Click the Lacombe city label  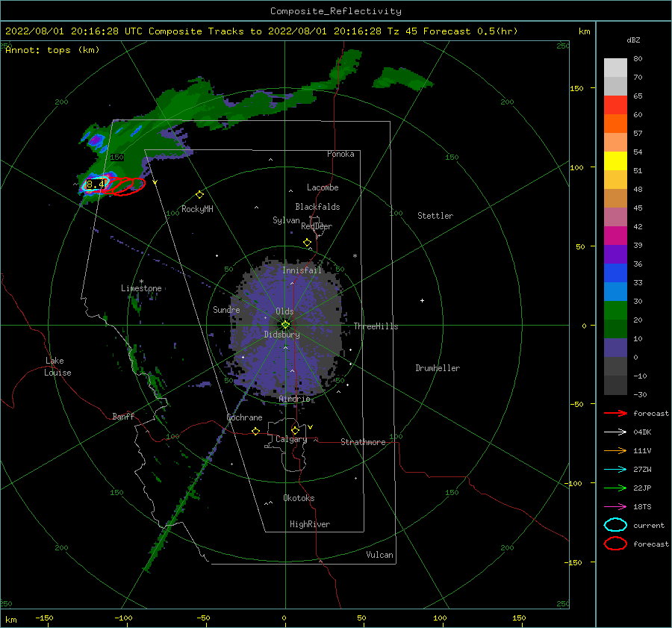(323, 187)
